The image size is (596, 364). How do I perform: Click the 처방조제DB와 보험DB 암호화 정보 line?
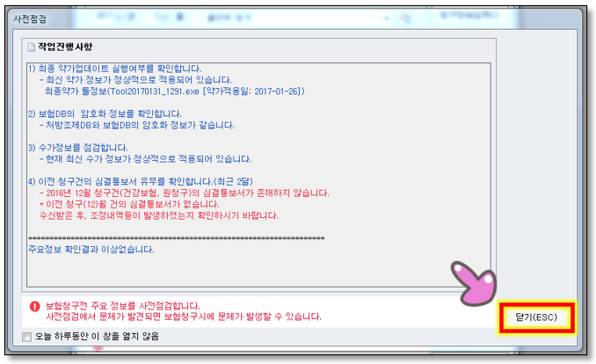137,125
